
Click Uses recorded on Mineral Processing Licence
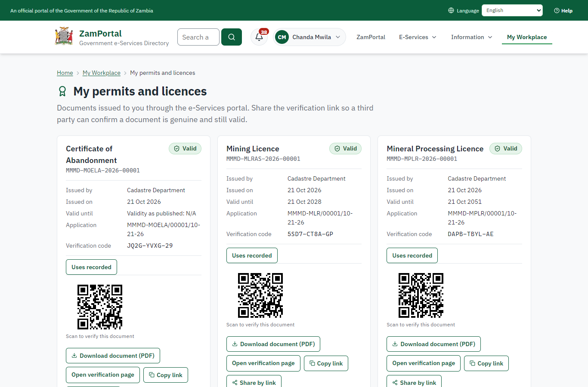[x=412, y=255]
